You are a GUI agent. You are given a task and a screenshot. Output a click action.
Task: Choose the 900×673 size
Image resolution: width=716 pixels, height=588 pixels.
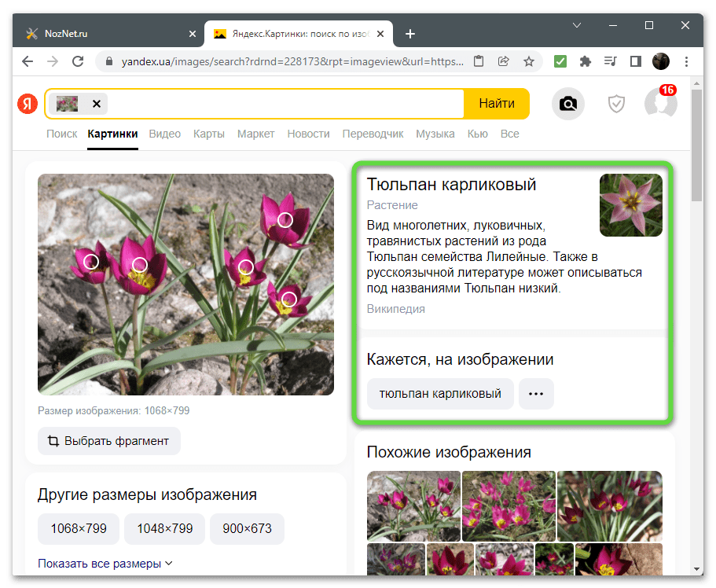point(247,528)
